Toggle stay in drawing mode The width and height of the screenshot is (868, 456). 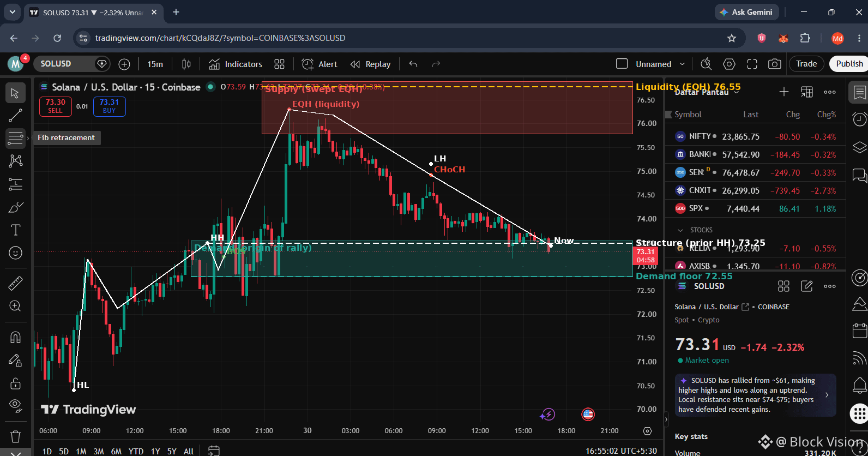point(15,361)
